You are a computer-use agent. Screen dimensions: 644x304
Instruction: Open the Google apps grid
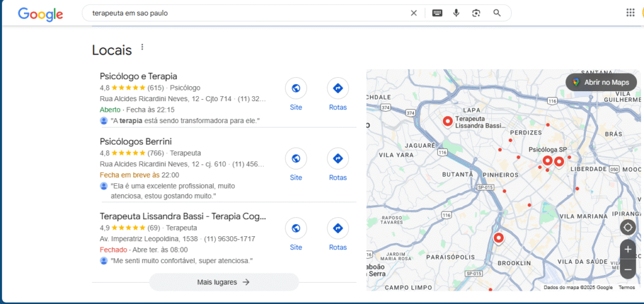[x=630, y=13]
